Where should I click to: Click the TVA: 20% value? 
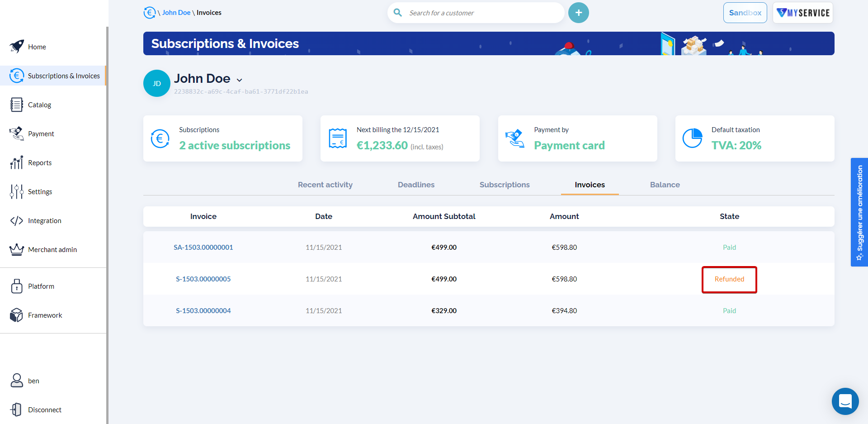tap(736, 145)
